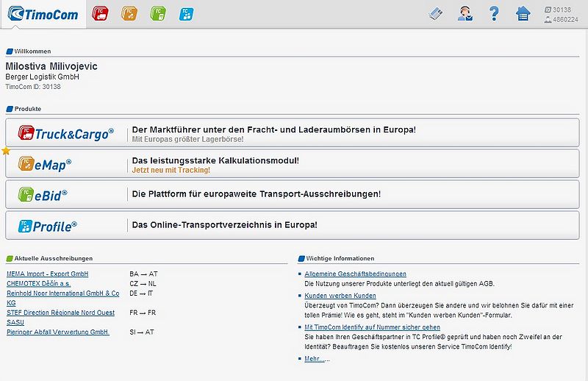Click the Willkommen section heading
This screenshot has width=588, height=381.
tap(32, 51)
